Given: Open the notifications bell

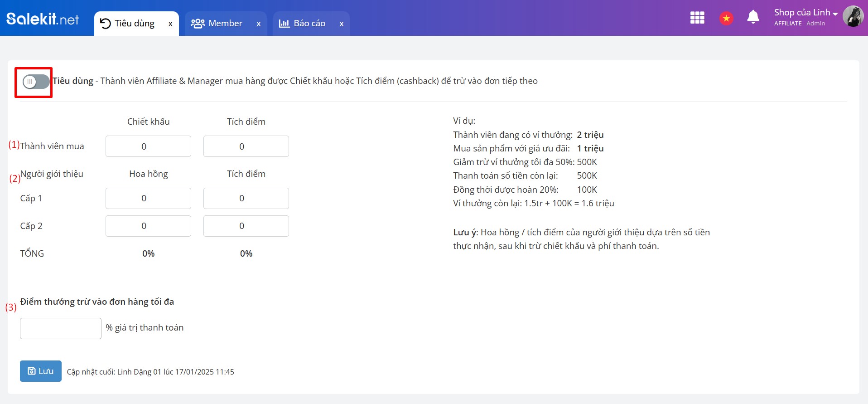Looking at the screenshot, I should [x=753, y=17].
